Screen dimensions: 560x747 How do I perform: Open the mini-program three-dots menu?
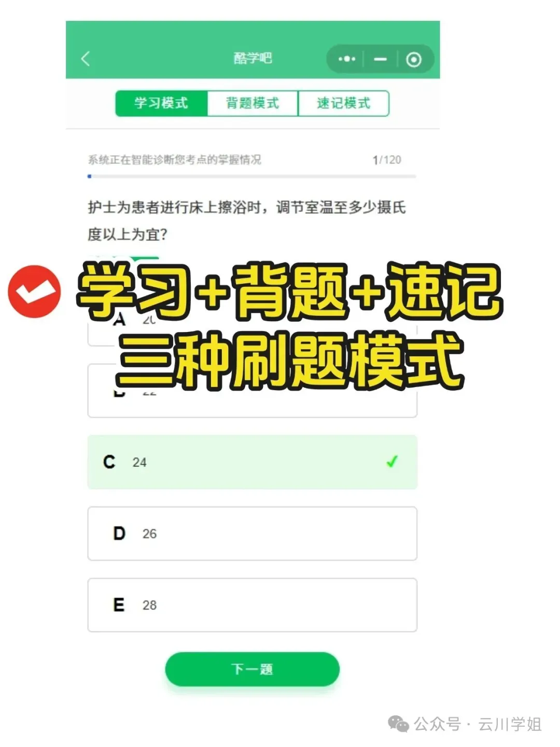pos(347,59)
